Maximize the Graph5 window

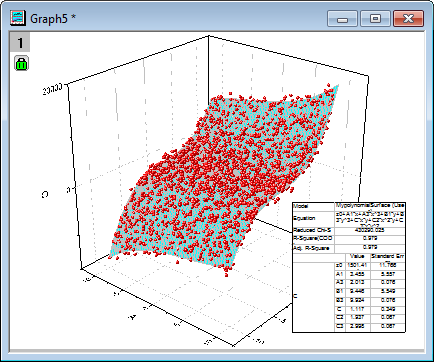click(375, 18)
